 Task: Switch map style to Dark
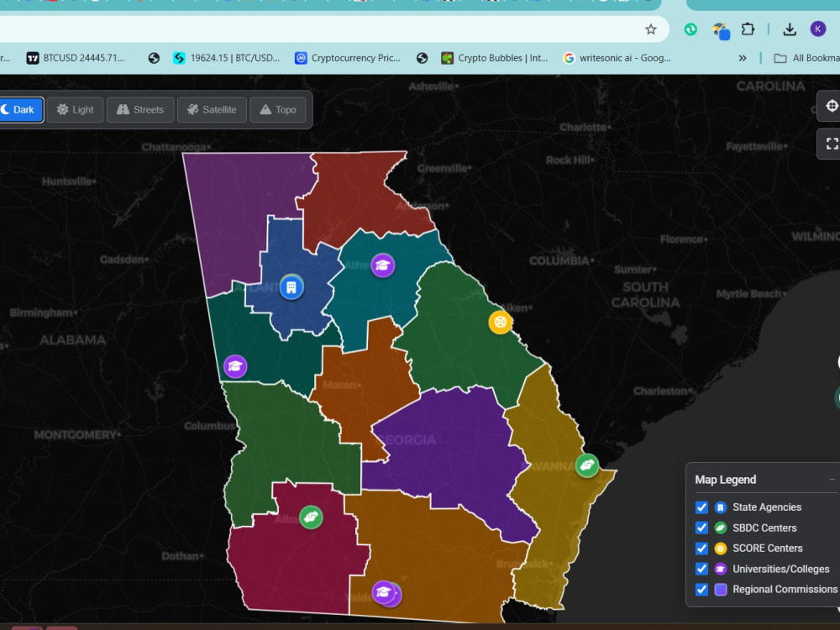(20, 110)
